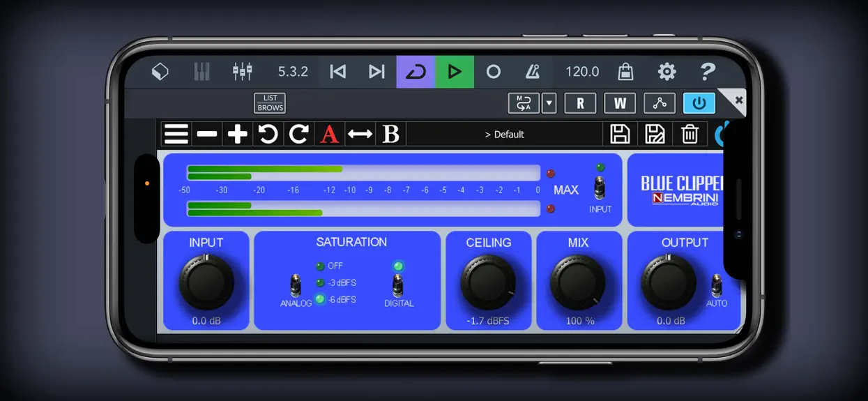Open the settings gear icon
The height and width of the screenshot is (401, 868).
point(667,71)
